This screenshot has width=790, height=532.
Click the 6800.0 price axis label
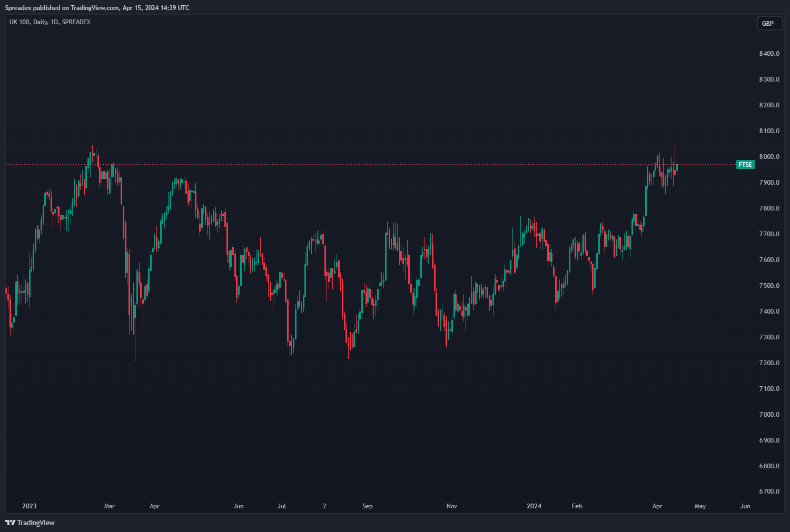(x=769, y=466)
